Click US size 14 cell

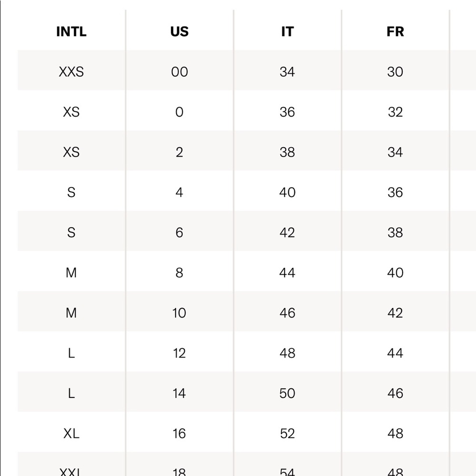click(x=179, y=394)
